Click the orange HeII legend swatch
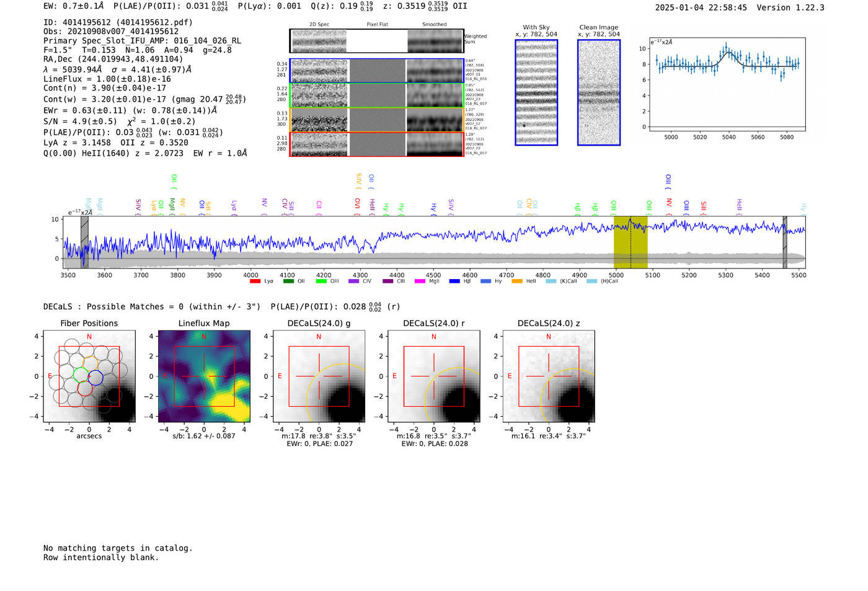Screen dimensions: 868x591 coord(517,282)
